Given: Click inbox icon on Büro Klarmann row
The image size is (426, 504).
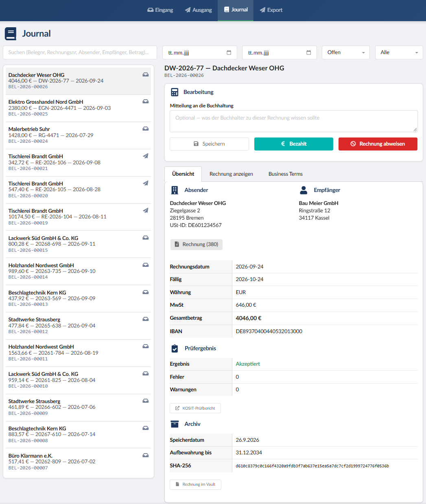Looking at the screenshot, I should click(145, 455).
